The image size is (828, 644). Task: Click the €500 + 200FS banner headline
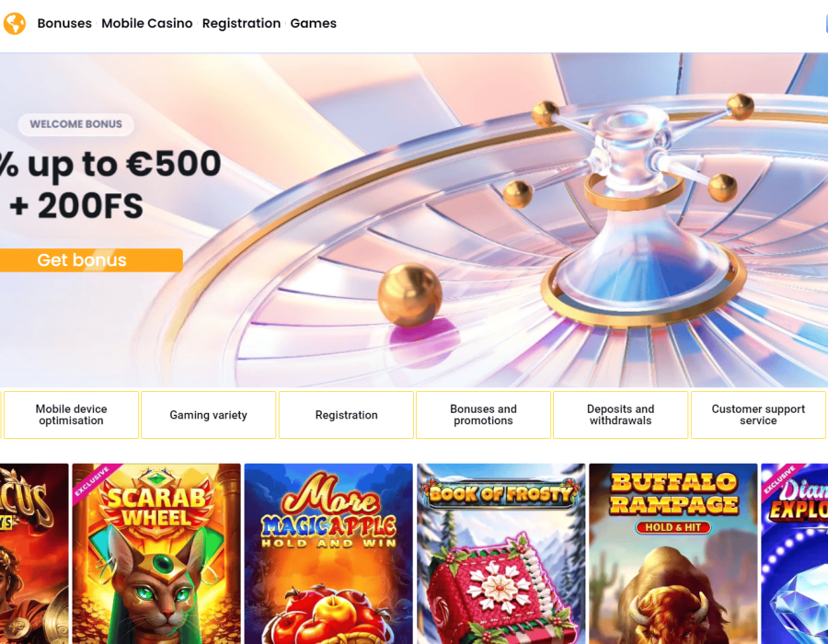coord(110,184)
